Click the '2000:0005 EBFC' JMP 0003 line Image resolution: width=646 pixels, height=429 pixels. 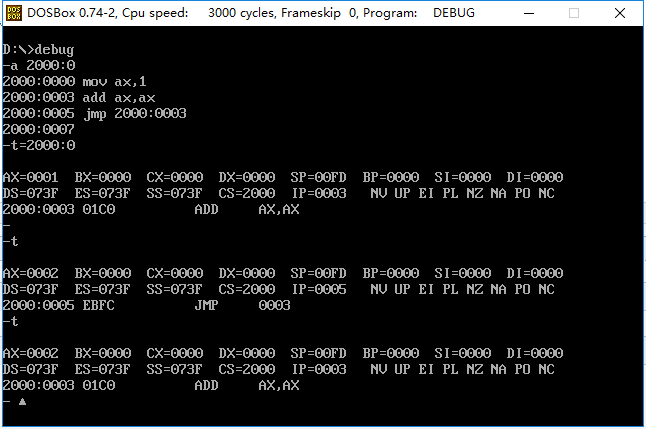(x=147, y=306)
